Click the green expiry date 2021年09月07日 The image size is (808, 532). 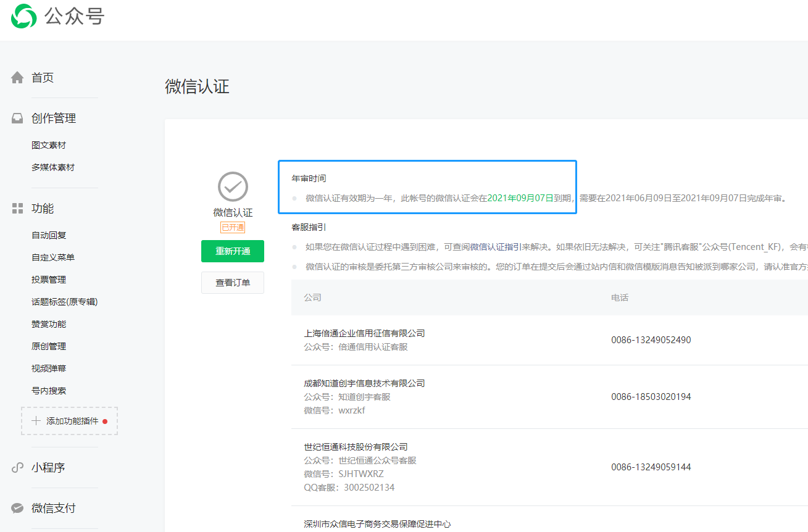click(x=520, y=198)
